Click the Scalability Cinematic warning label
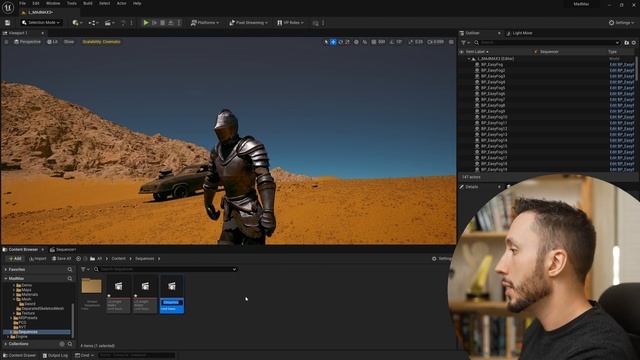Image resolution: width=640 pixels, height=360 pixels. coord(101,42)
